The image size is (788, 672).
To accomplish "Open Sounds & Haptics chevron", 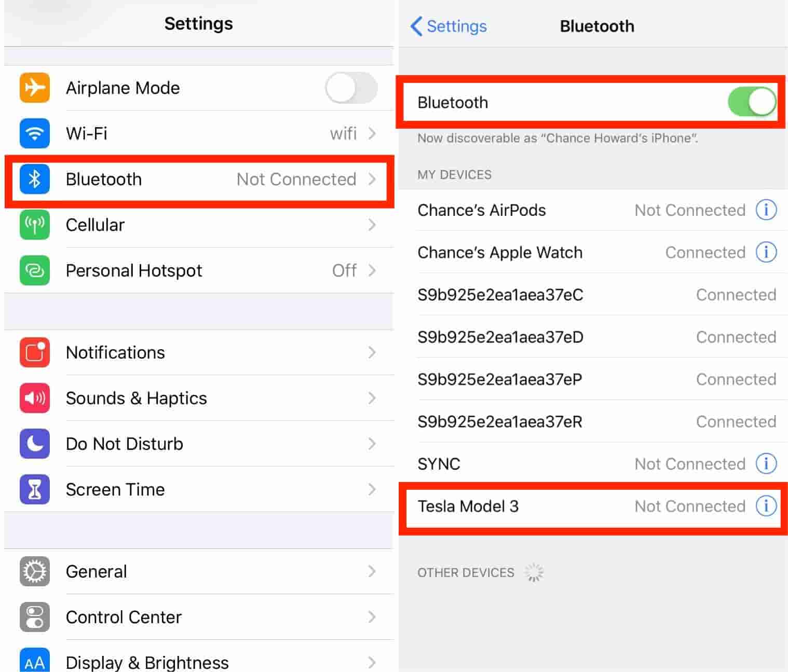I will [x=372, y=398].
